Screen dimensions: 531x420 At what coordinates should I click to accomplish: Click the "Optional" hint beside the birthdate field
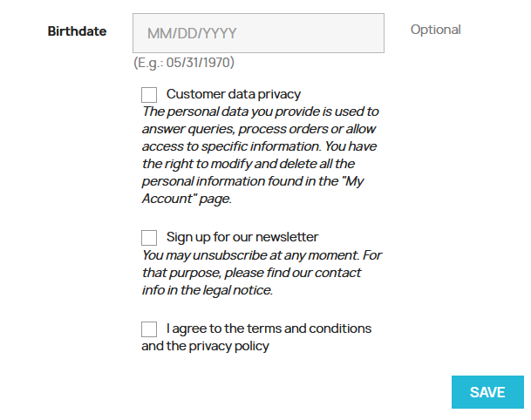[435, 30]
